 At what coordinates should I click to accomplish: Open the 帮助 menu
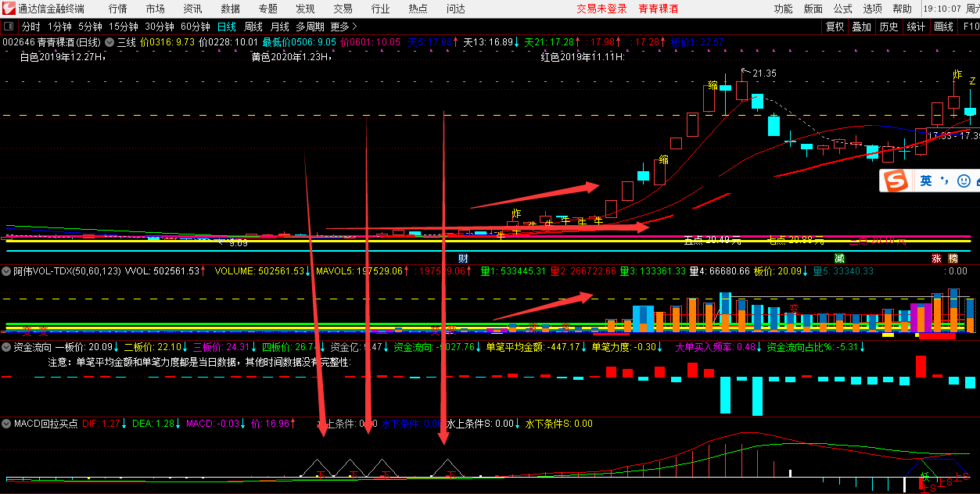coord(903,9)
